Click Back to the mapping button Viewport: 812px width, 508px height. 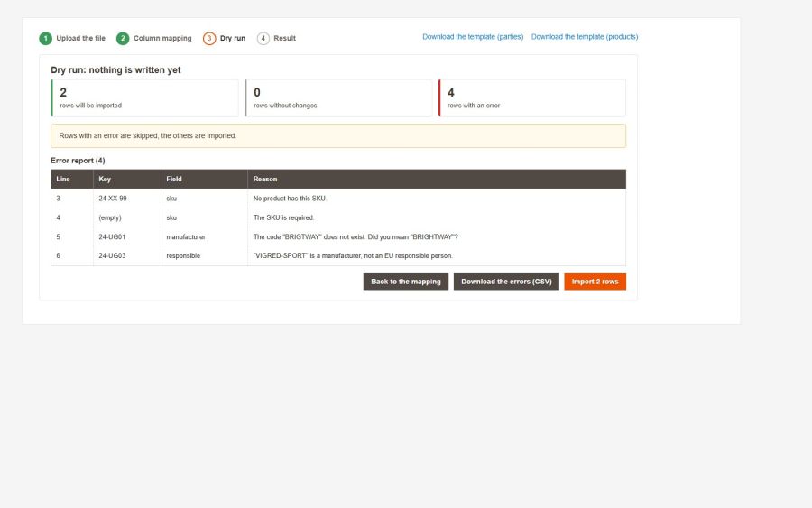(405, 282)
